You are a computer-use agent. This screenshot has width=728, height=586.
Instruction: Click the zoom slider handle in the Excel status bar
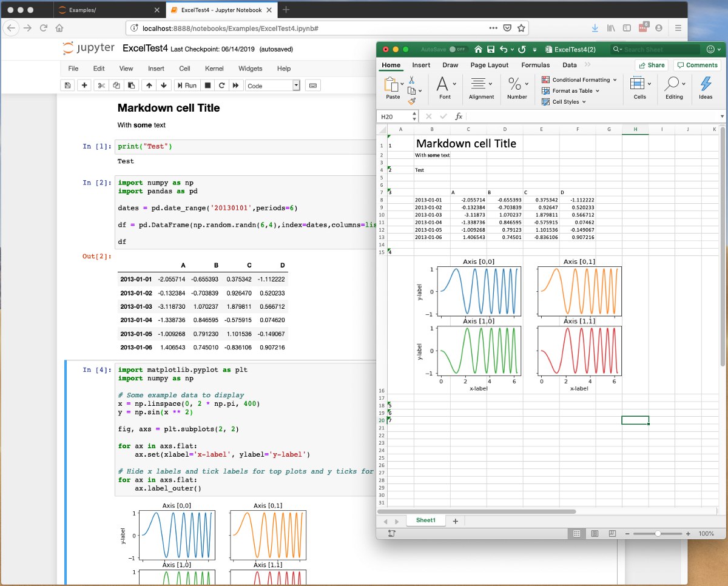coord(658,533)
